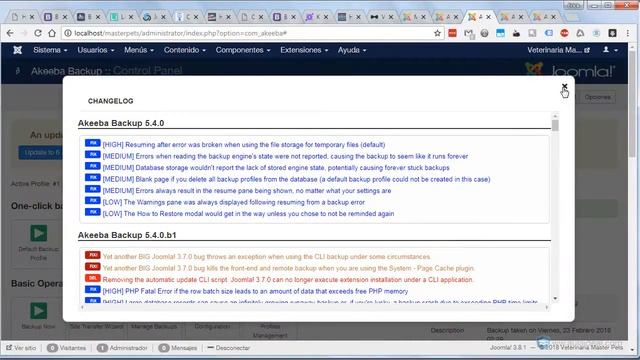Click the Opciones button behind the modal
This screenshot has width=640, height=360.
coord(597,97)
